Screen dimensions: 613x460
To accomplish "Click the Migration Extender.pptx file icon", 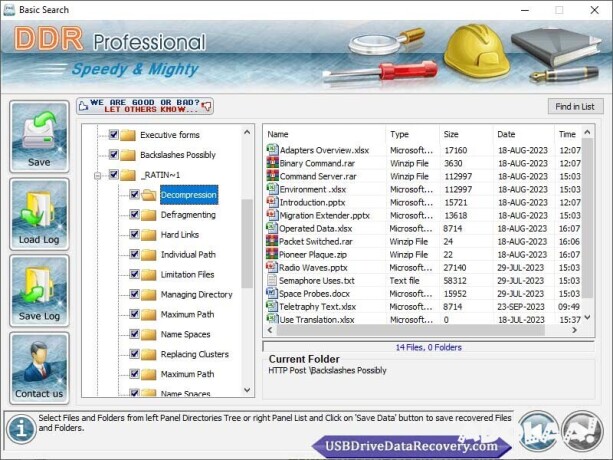I will tap(272, 215).
